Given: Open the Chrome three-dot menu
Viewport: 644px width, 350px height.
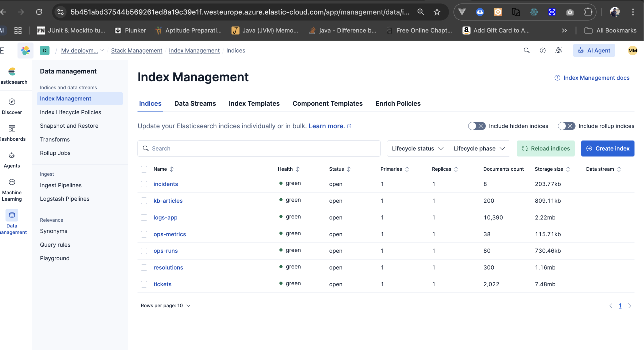Looking at the screenshot, I should (x=633, y=12).
